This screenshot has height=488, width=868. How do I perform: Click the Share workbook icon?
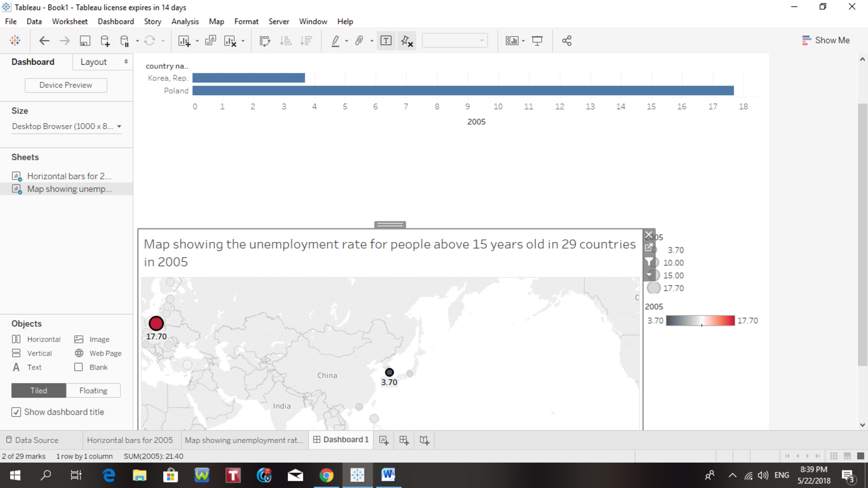pyautogui.click(x=567, y=41)
